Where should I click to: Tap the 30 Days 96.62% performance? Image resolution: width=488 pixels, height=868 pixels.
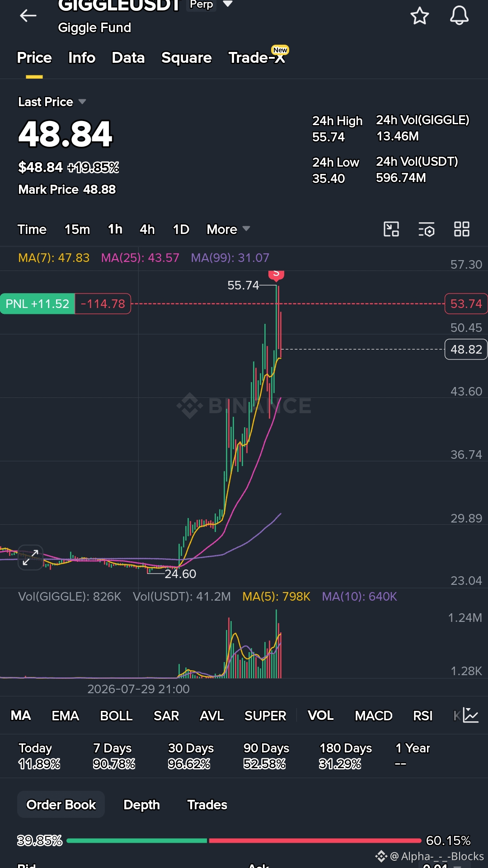pyautogui.click(x=191, y=756)
